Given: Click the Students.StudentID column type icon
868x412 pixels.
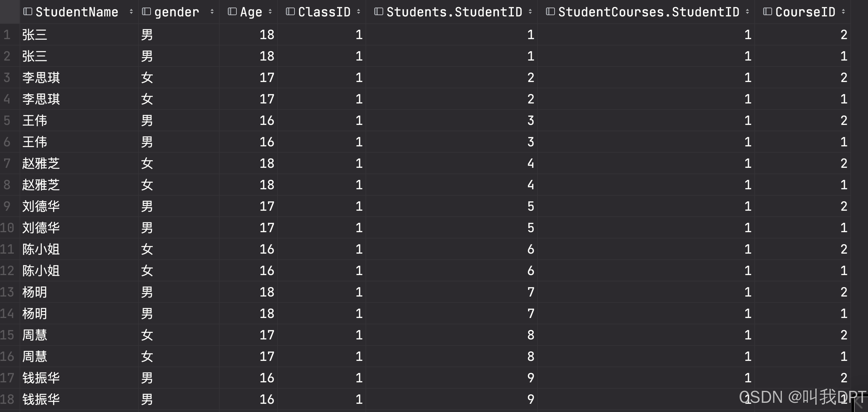Looking at the screenshot, I should (379, 12).
